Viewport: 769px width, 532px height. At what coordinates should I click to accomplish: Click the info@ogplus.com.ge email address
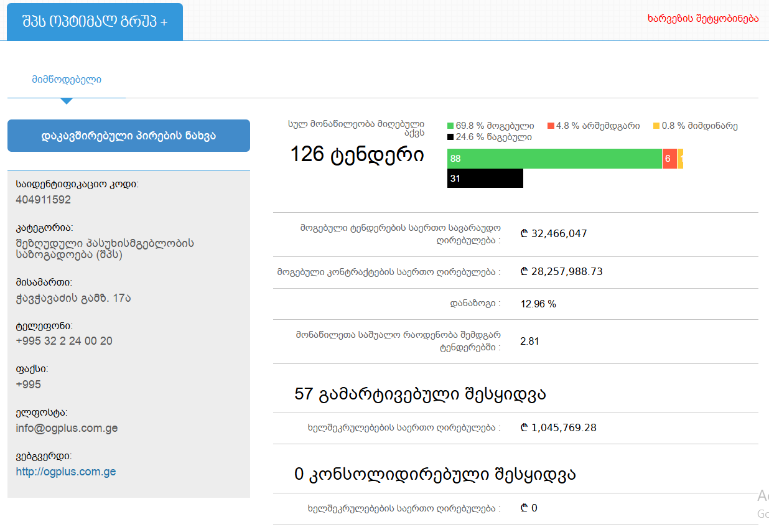click(67, 428)
